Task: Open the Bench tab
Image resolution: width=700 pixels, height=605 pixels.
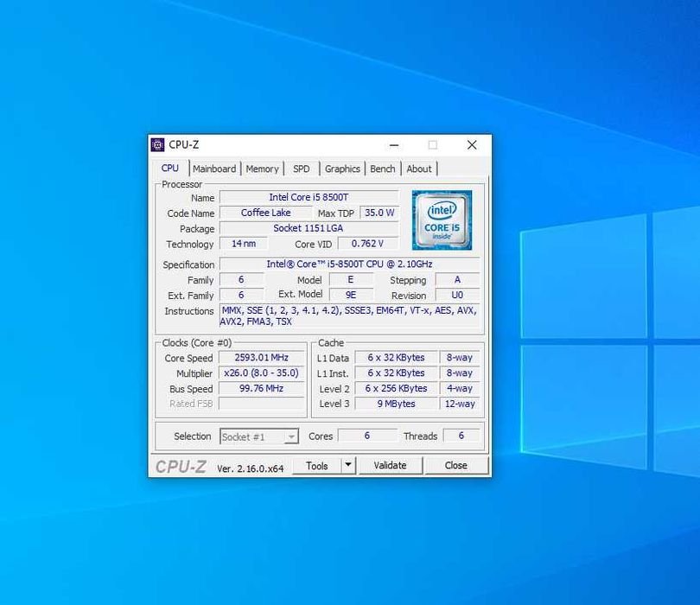Action: [x=383, y=169]
